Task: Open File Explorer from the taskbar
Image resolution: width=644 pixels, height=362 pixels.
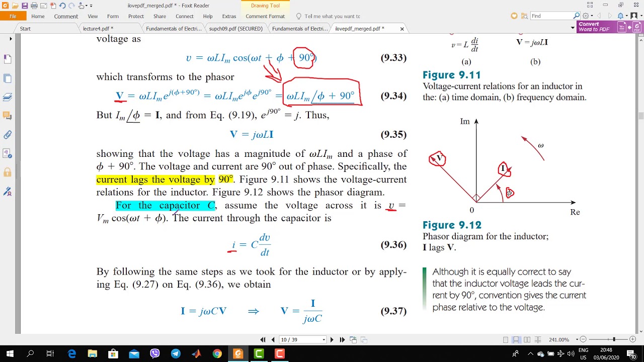Action: click(x=92, y=353)
